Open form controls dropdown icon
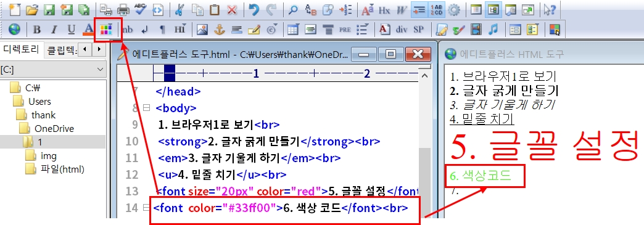644x225 pixels. (532, 29)
